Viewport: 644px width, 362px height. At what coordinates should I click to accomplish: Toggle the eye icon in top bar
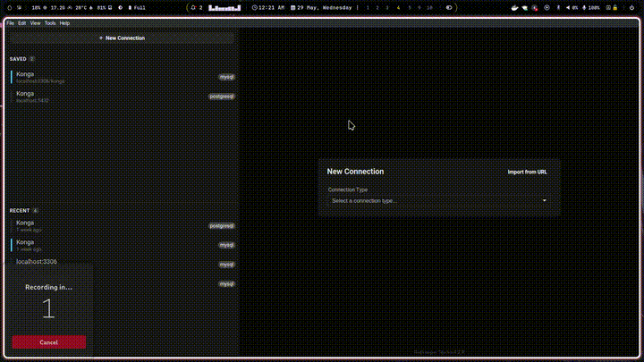[x=449, y=8]
